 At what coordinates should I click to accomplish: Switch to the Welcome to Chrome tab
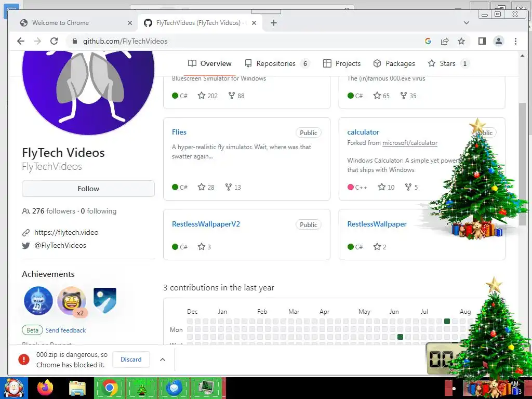tap(73, 23)
